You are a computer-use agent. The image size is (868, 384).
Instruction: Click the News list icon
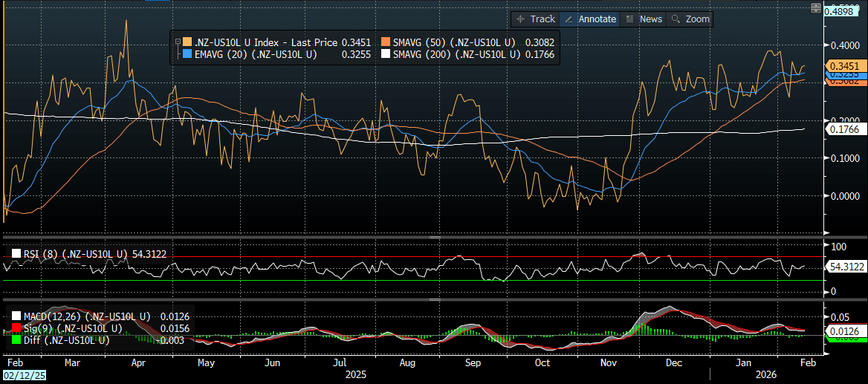pos(629,19)
